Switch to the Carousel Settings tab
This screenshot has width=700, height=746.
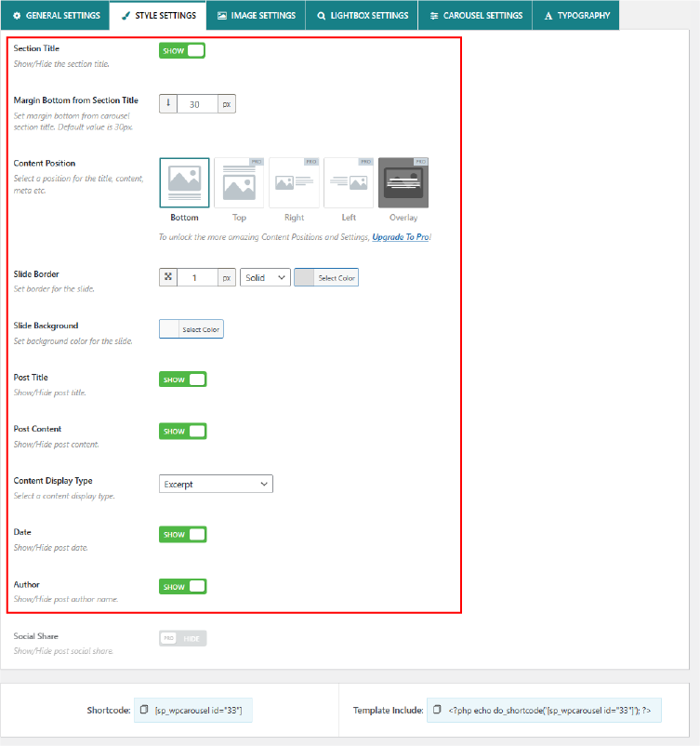475,15
